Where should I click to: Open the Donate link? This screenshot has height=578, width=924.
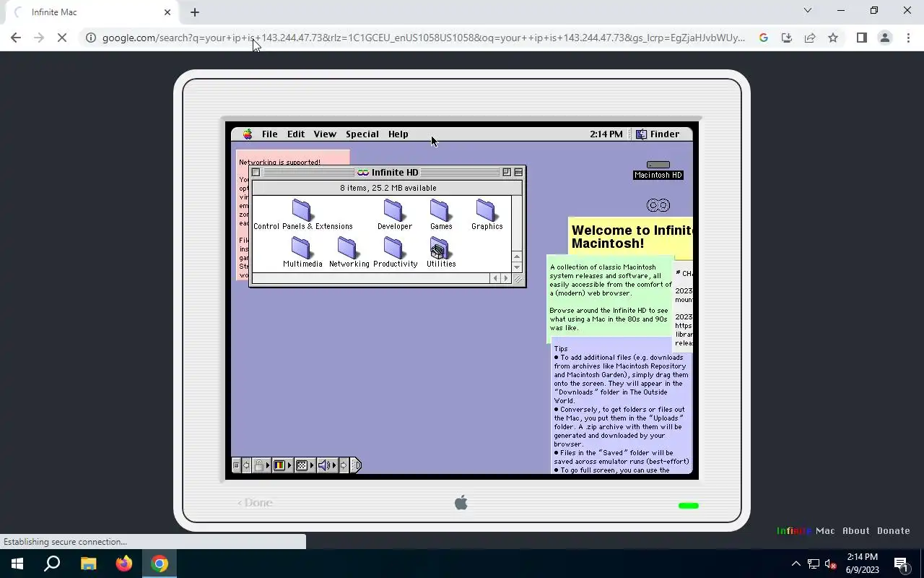pos(893,530)
